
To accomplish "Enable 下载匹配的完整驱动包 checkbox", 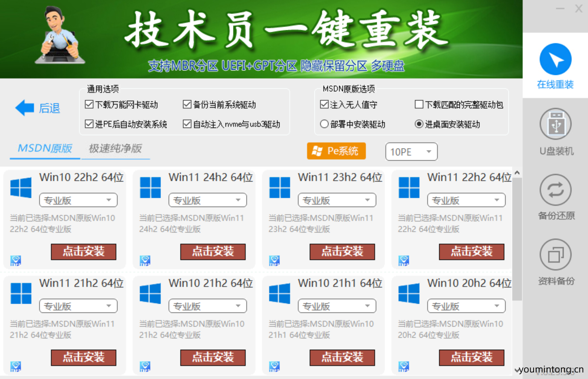I will [x=419, y=105].
